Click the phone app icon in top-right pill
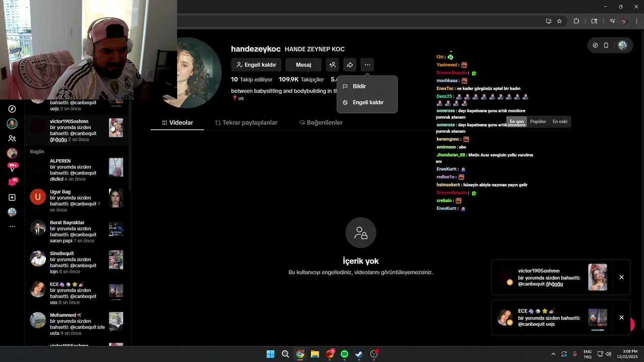Screen dimensions: 644x362 (606, 45)
